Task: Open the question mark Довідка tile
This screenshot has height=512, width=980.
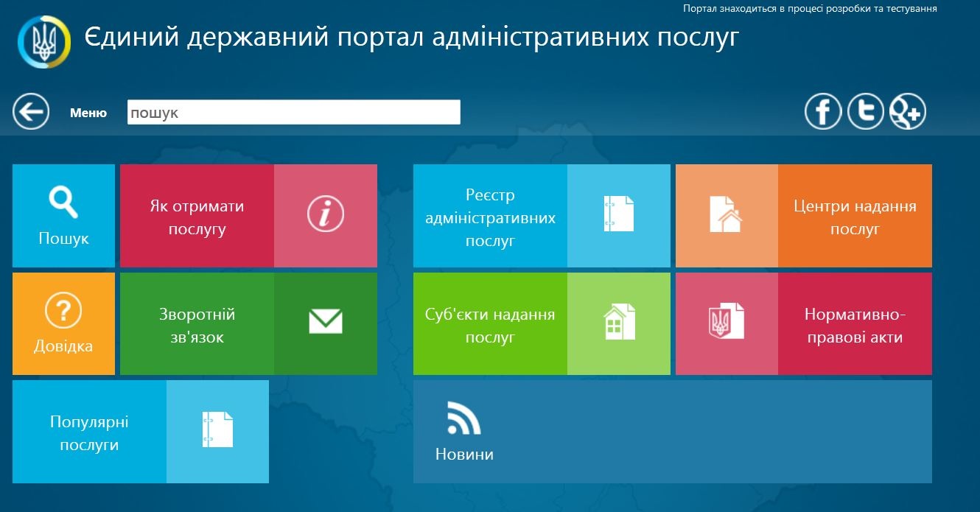Action: (63, 323)
